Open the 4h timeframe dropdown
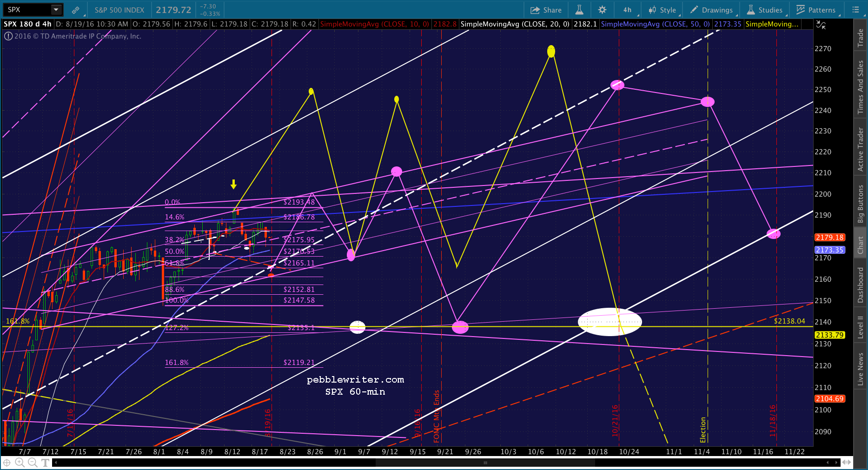Viewport: 868px width, 470px height. tap(628, 10)
